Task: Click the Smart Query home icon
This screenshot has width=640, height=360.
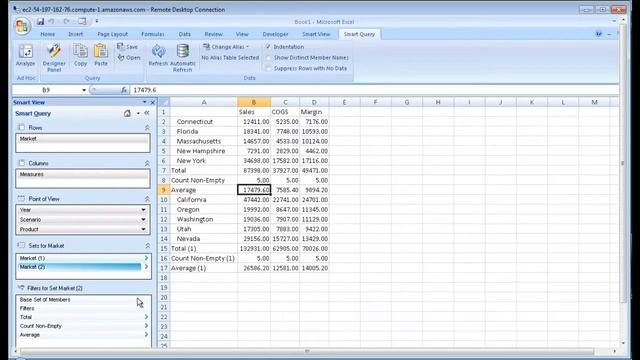Action: (x=127, y=113)
